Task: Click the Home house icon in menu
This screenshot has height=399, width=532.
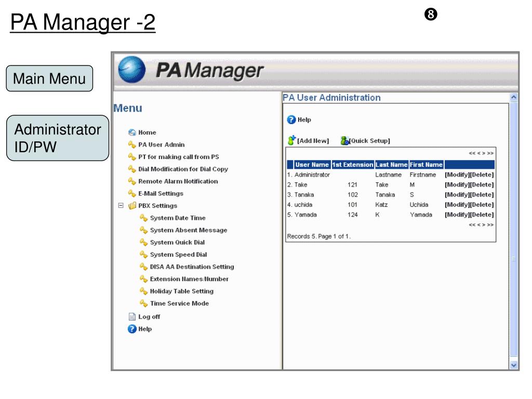Action: click(132, 132)
